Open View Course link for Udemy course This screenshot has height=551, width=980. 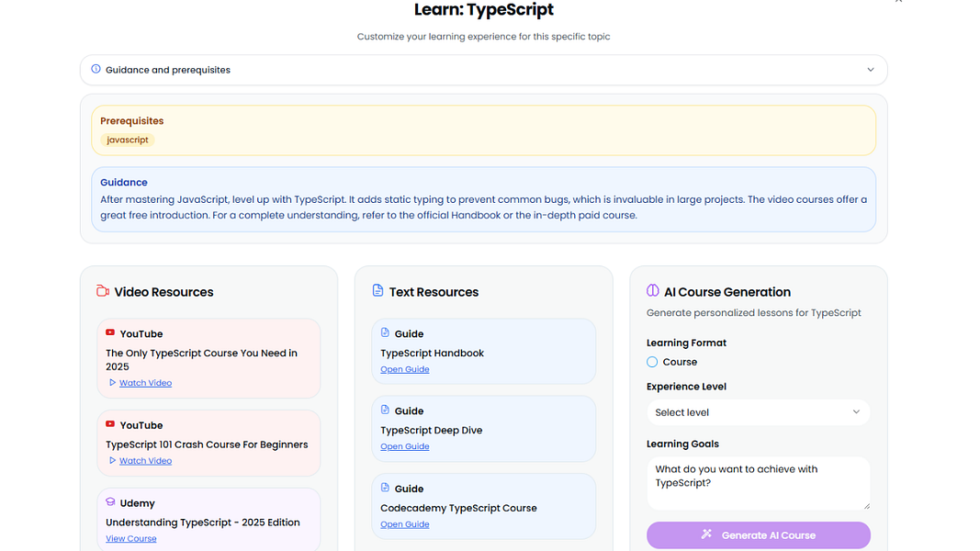[x=130, y=539]
